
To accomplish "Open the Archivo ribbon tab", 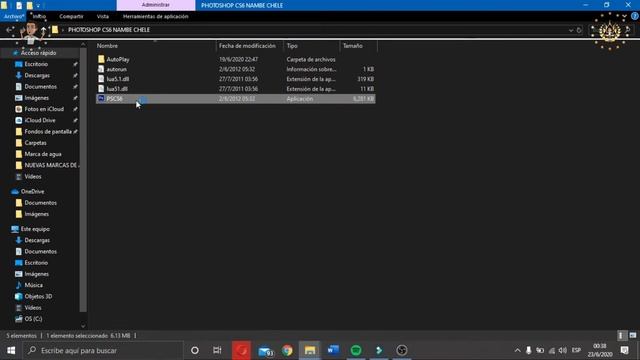I will pyautogui.click(x=13, y=16).
